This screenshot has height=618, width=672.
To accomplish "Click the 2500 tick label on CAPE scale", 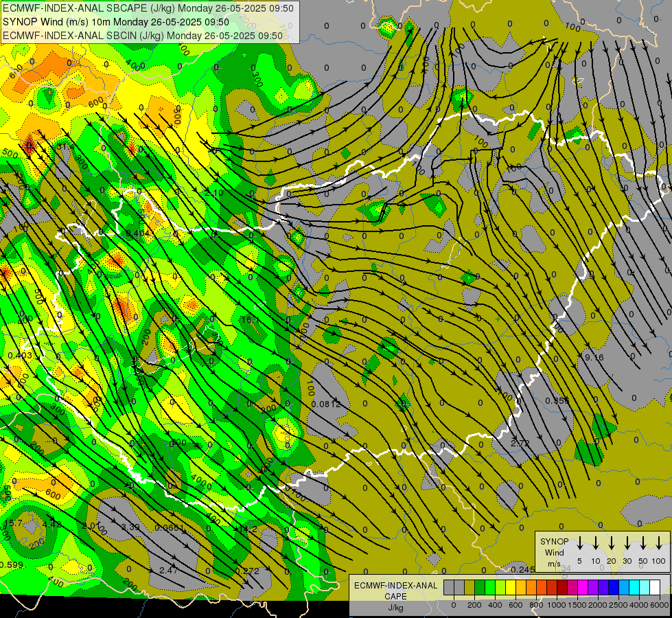I will pos(618,605).
